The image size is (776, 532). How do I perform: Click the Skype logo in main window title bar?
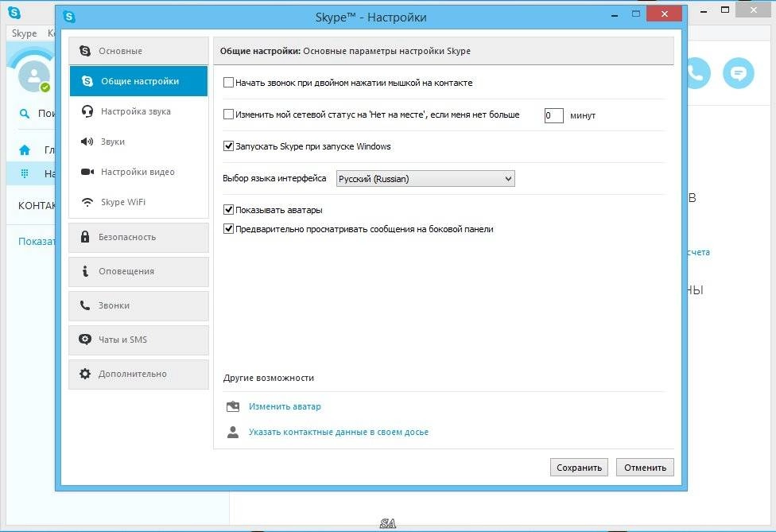[x=14, y=13]
